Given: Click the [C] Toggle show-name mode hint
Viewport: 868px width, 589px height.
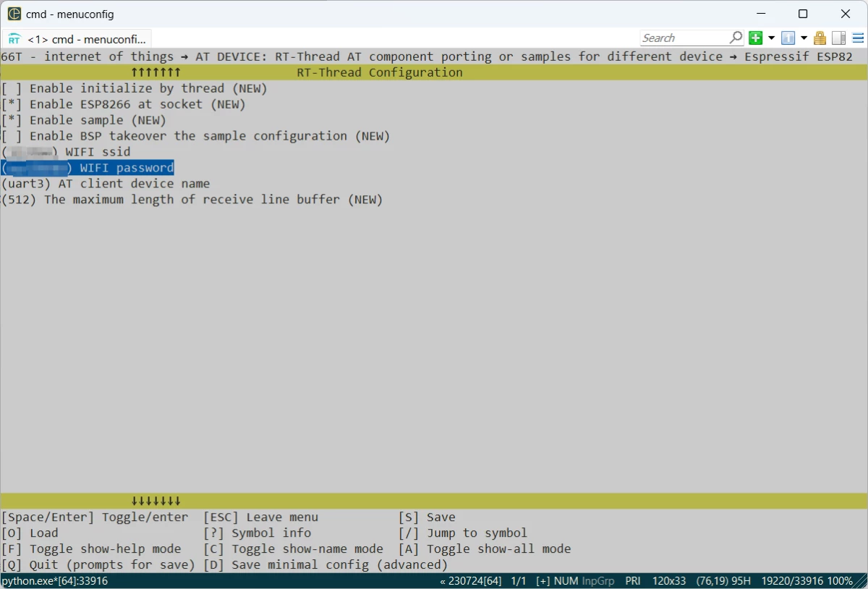Looking at the screenshot, I should (x=293, y=549).
